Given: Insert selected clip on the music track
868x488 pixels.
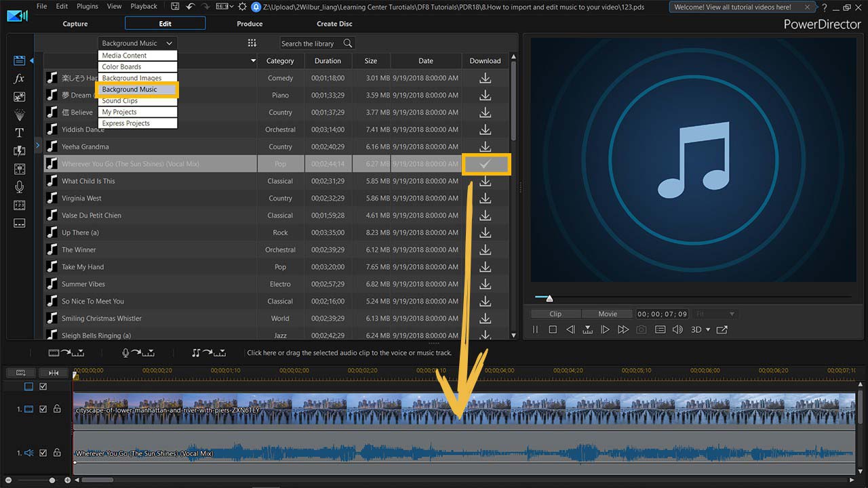Looking at the screenshot, I should [x=210, y=352].
